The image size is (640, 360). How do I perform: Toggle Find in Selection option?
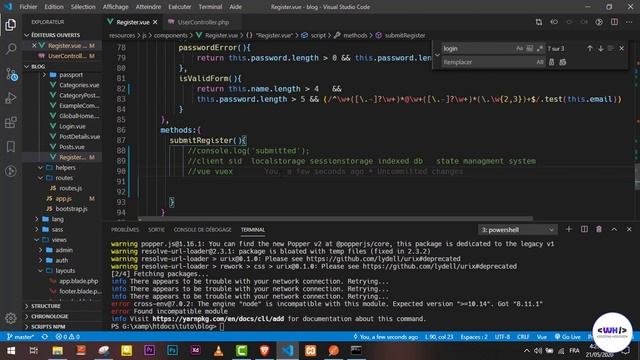coord(611,49)
